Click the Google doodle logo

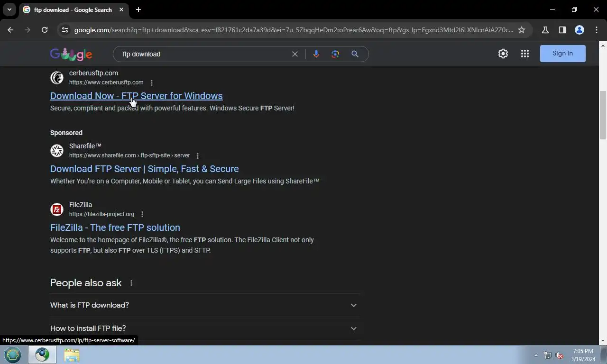pos(71,54)
